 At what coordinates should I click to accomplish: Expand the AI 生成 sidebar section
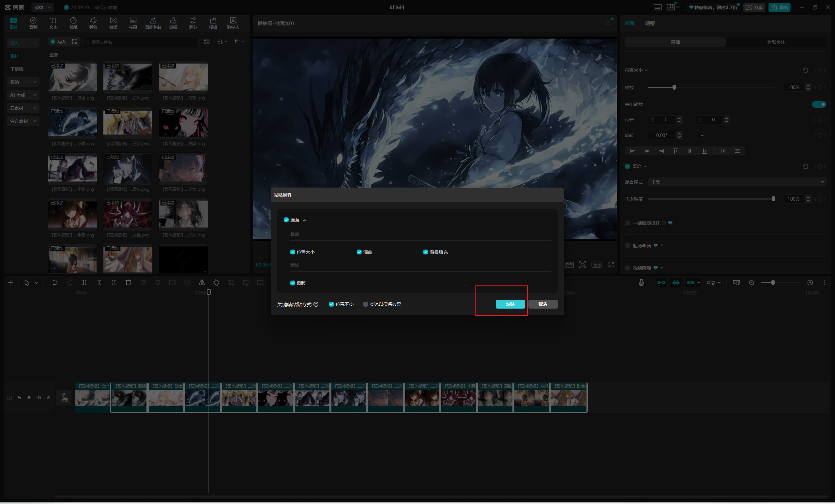pyautogui.click(x=23, y=95)
